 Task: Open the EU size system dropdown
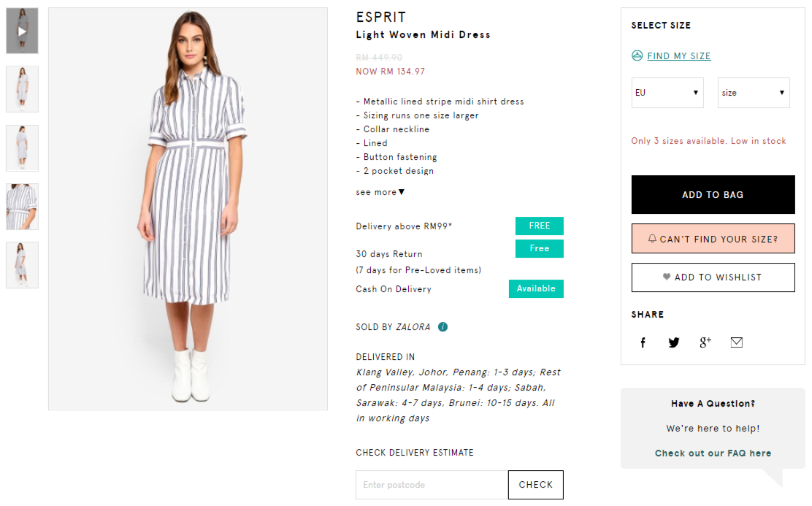click(x=667, y=93)
